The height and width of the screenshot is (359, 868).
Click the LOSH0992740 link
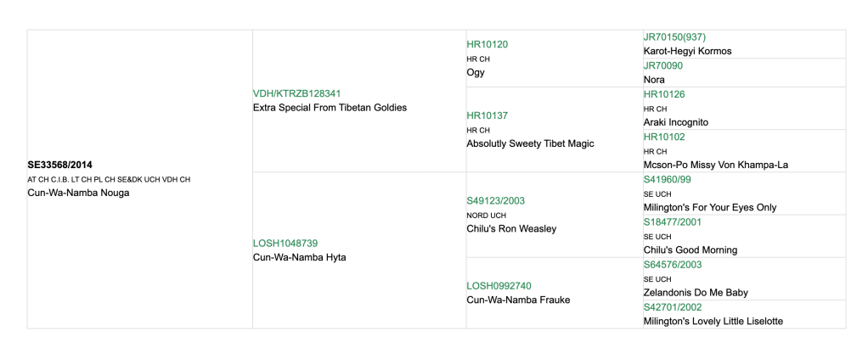click(499, 286)
